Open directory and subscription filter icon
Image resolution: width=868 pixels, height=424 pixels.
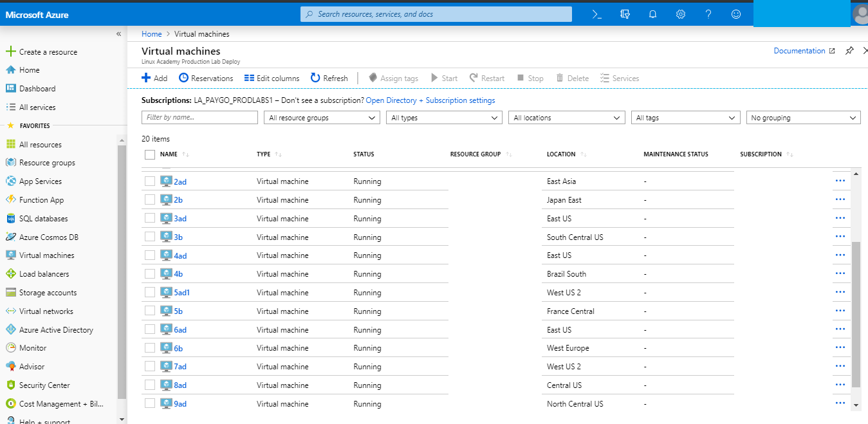pos(625,14)
